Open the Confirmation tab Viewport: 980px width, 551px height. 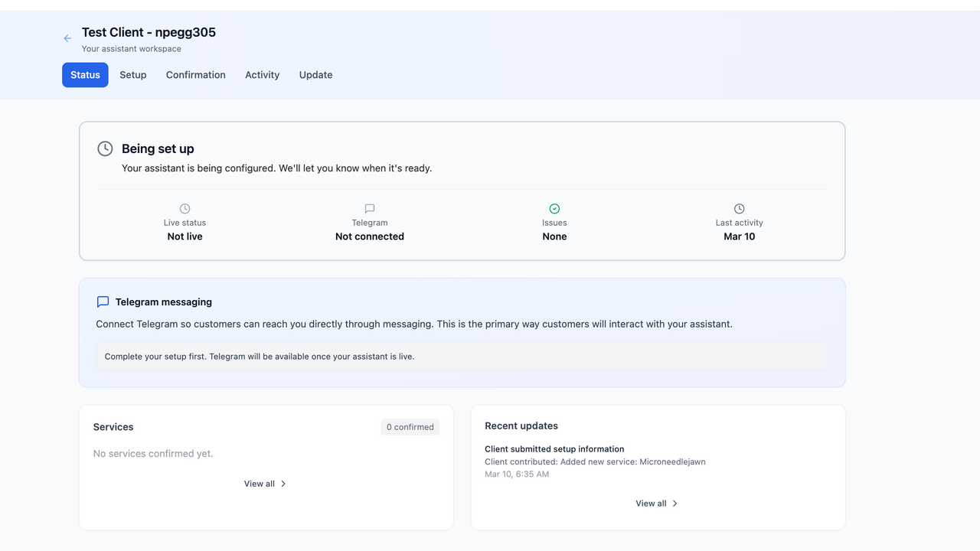[x=196, y=75]
